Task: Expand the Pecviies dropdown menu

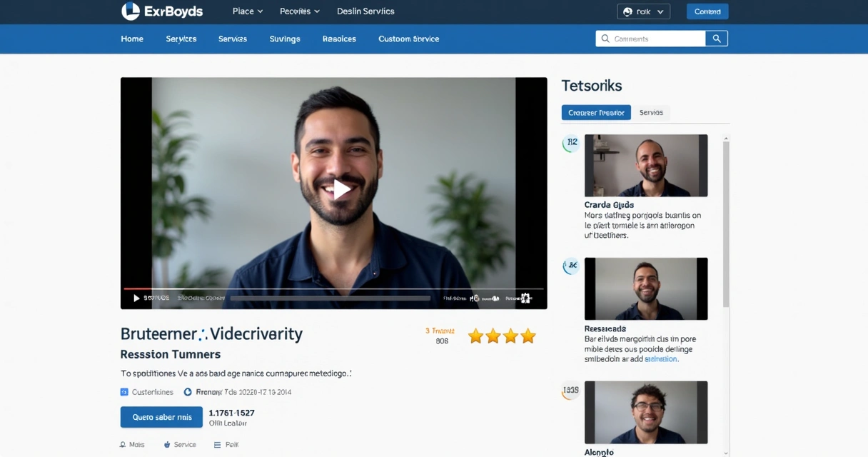Action: coord(300,11)
